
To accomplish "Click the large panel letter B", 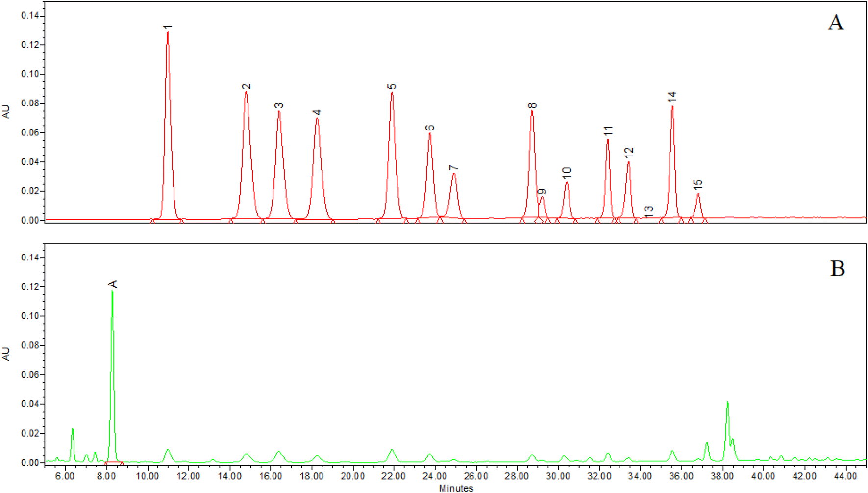I will (838, 269).
